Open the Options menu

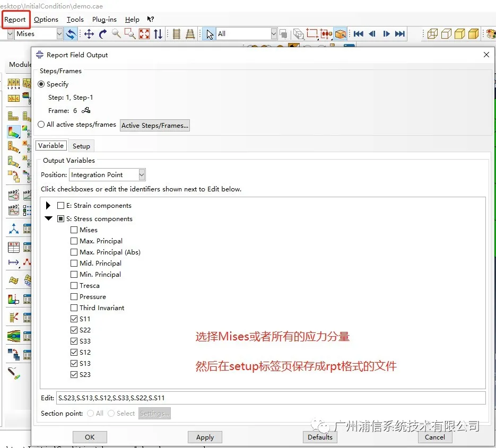tap(46, 20)
